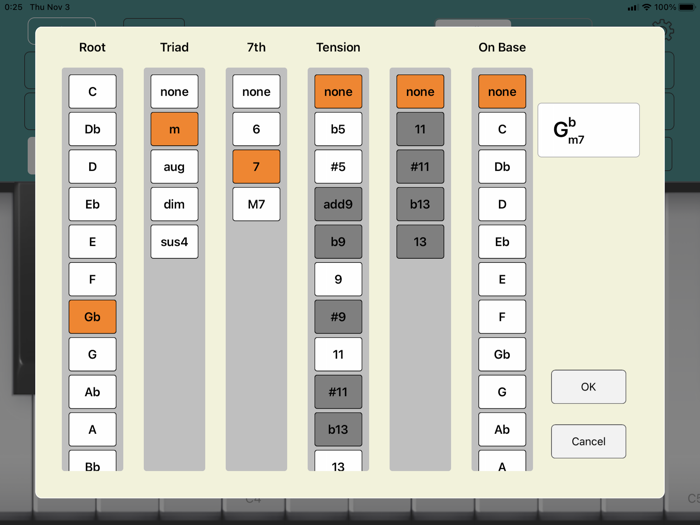
Task: Tap #11 in second Tension column
Action: pyautogui.click(x=420, y=167)
